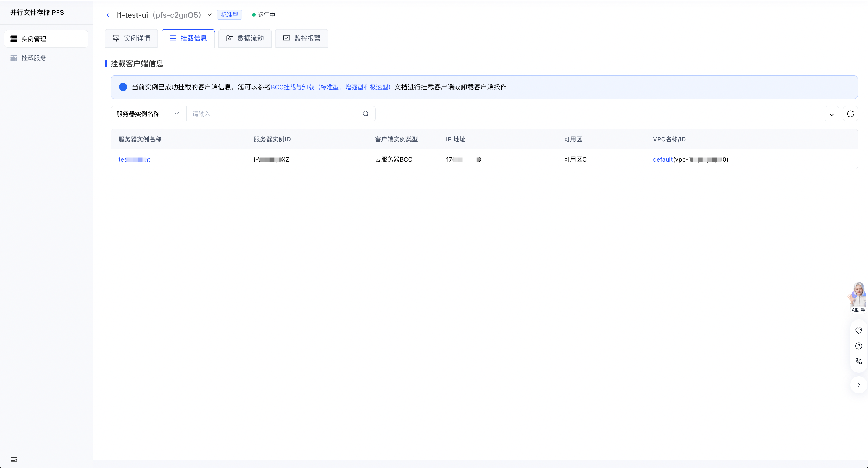Select the 挂载信息 tab
The image size is (868, 468).
pos(188,38)
